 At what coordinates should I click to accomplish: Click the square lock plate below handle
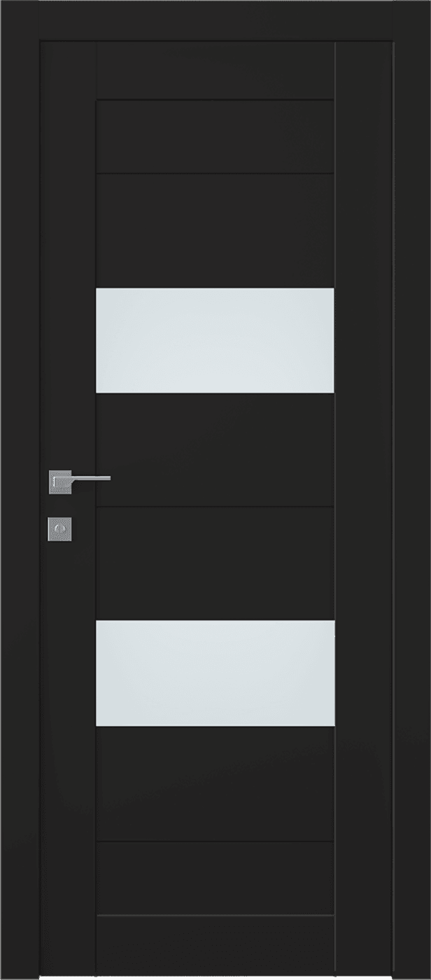coord(59,528)
